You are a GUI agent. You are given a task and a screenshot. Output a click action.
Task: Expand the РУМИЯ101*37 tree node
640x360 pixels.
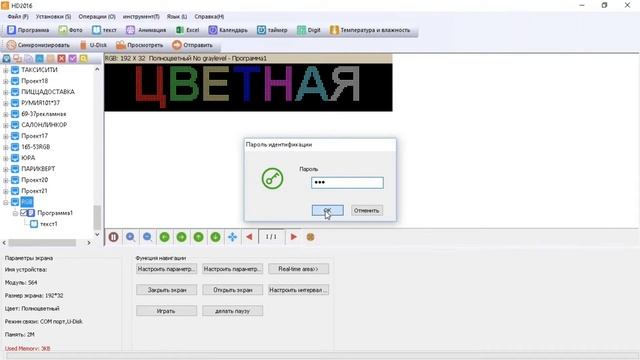pos(6,103)
